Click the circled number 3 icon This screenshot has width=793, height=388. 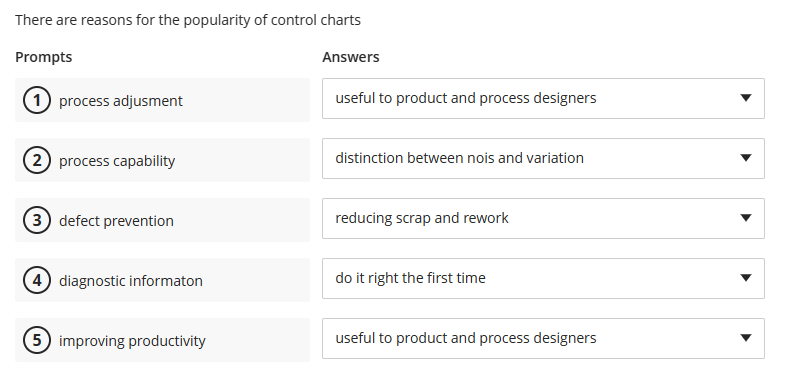(x=37, y=221)
